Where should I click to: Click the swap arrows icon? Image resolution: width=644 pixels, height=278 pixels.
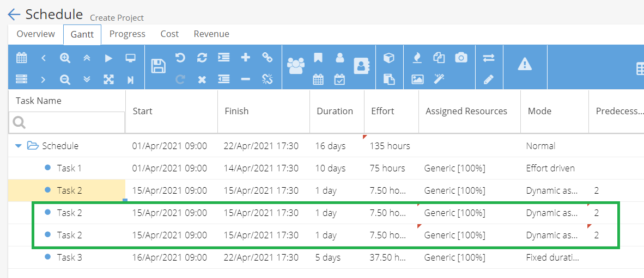point(488,58)
